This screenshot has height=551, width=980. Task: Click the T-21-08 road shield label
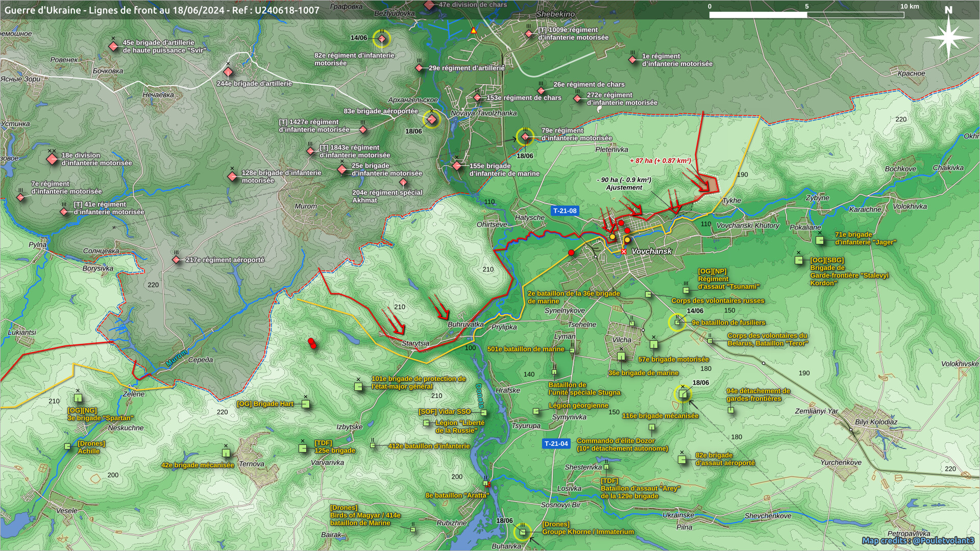point(565,211)
